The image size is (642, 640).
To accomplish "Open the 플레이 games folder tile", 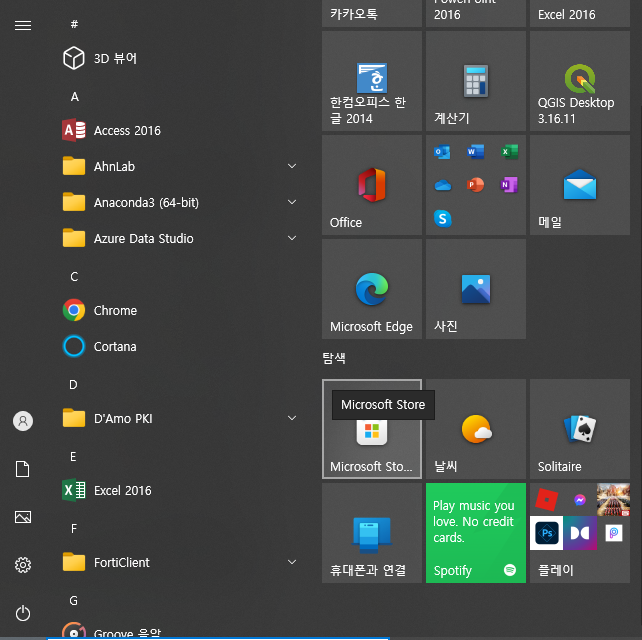I will [580, 533].
